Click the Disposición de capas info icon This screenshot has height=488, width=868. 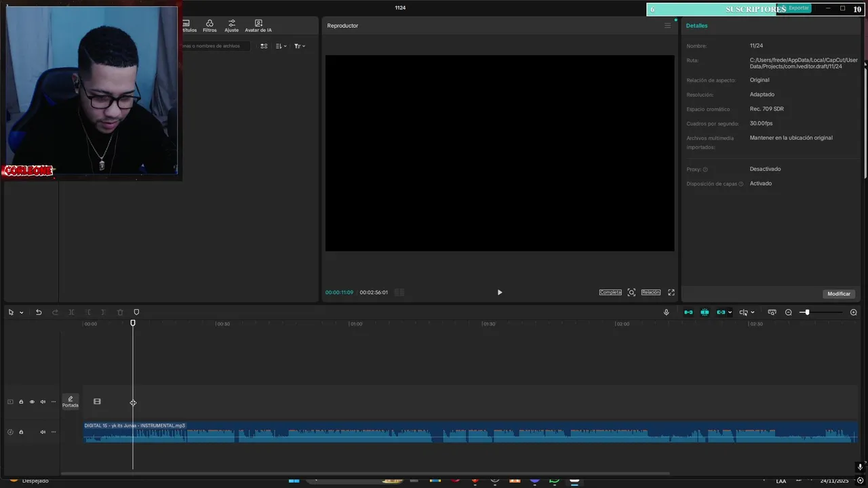741,184
